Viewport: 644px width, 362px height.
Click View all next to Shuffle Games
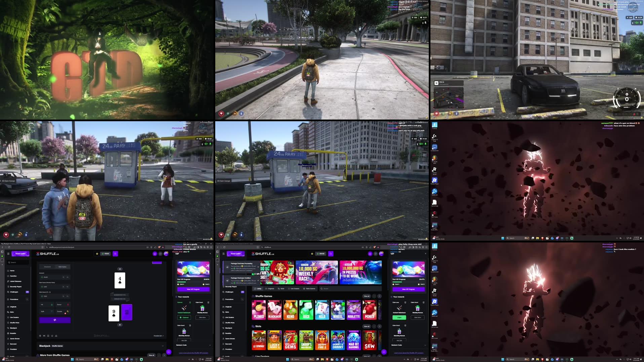point(367,296)
